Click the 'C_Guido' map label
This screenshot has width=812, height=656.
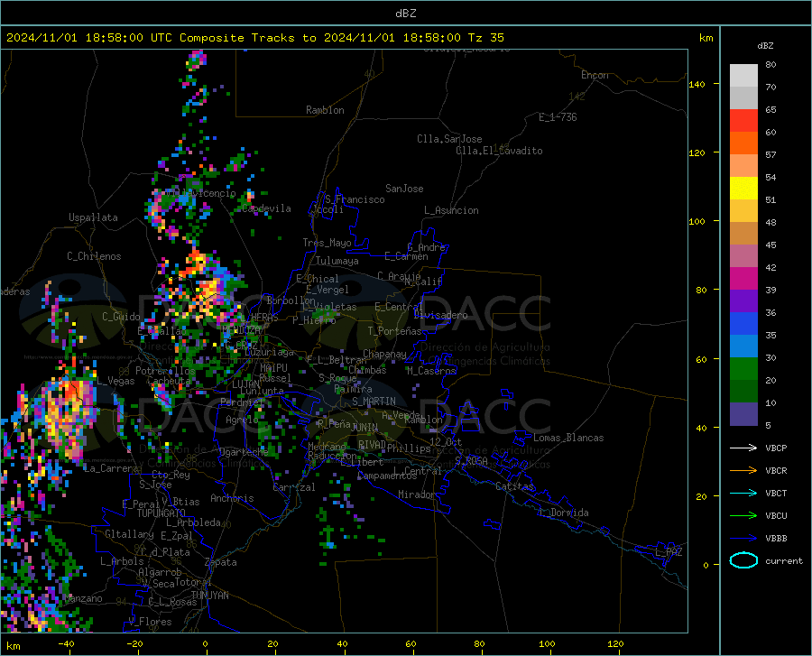click(x=121, y=317)
